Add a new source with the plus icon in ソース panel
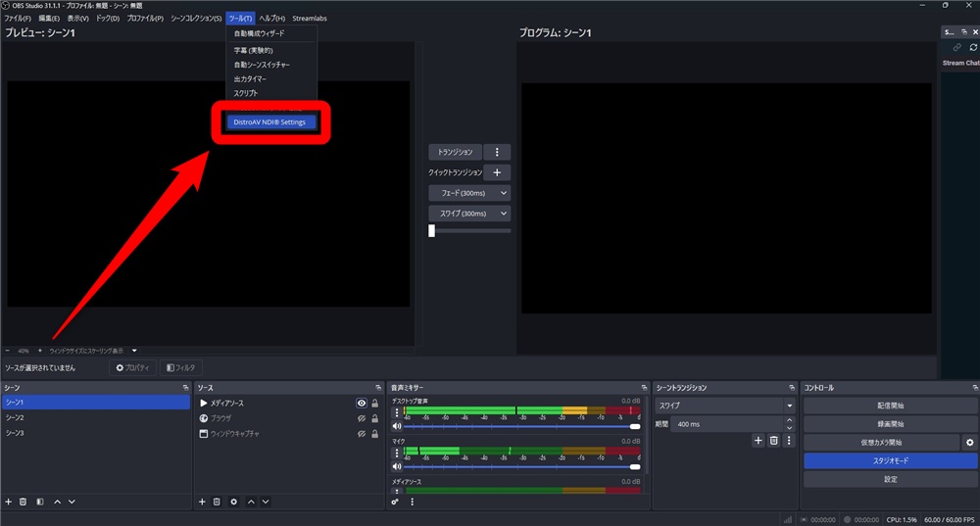 coord(202,502)
